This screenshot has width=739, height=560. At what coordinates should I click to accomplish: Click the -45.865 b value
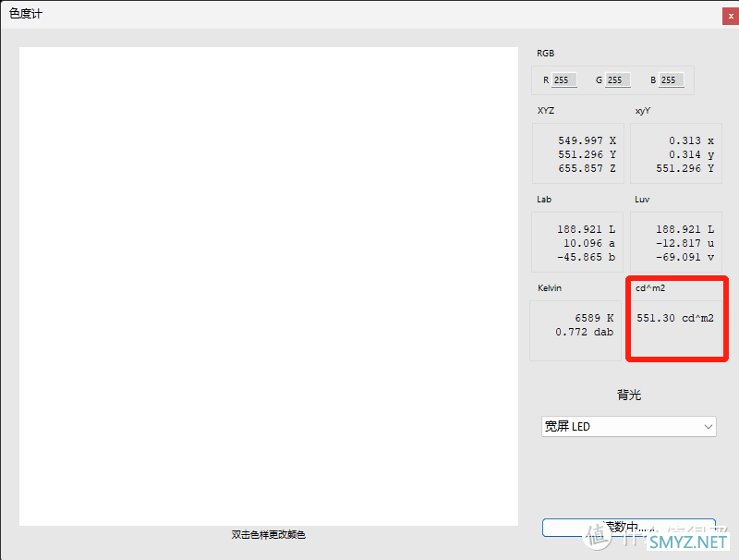(586, 257)
